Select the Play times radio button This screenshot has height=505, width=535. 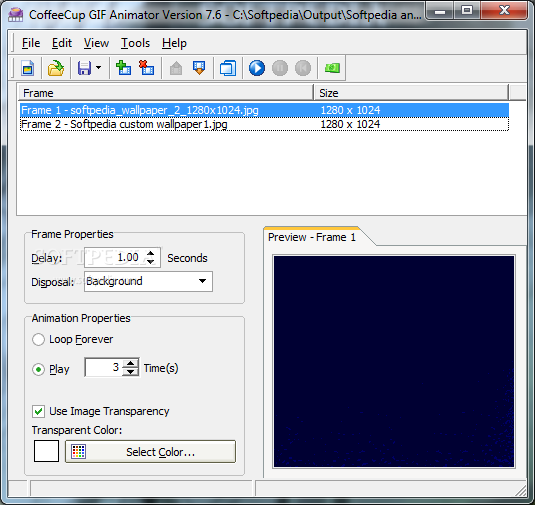38,369
